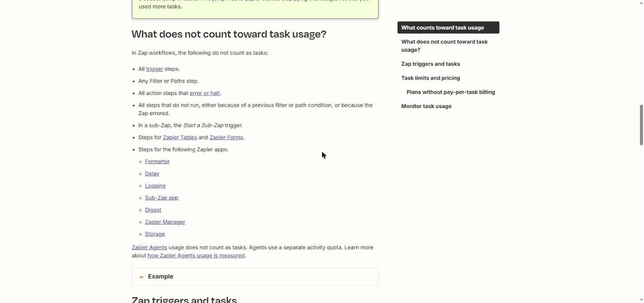This screenshot has height=303, width=644.
Task: Click the page vertical scrollbar thumb
Action: pos(641,125)
